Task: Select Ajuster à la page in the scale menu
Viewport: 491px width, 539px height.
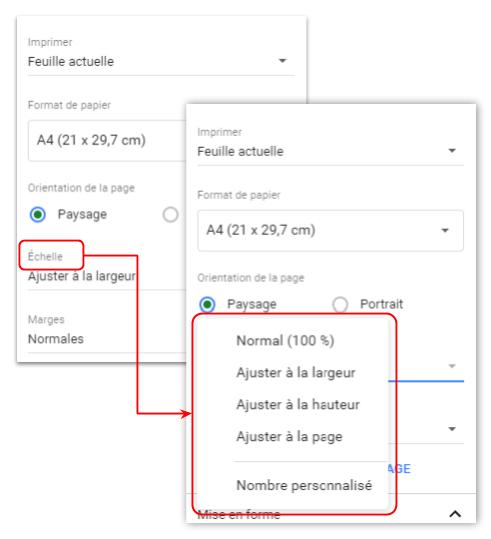Action: coord(289,437)
